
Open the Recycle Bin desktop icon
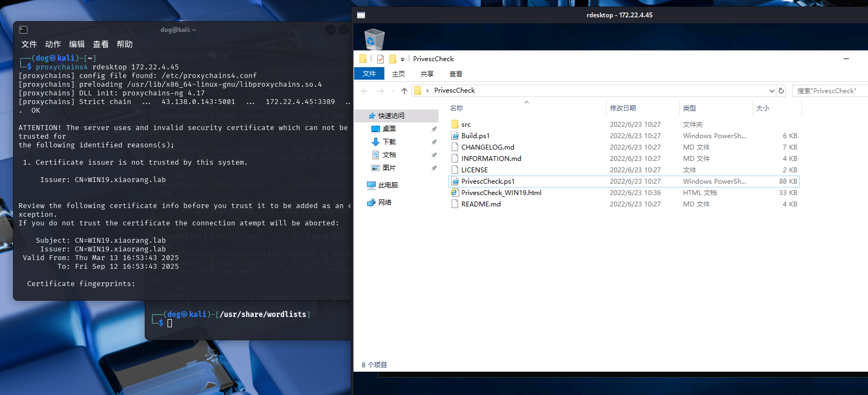pyautogui.click(x=374, y=40)
